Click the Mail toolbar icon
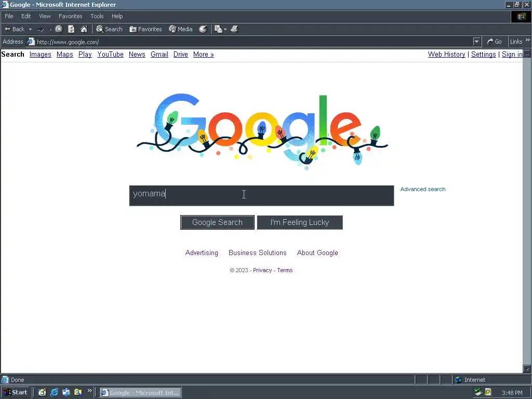This screenshot has width=532, height=399. tap(218, 29)
